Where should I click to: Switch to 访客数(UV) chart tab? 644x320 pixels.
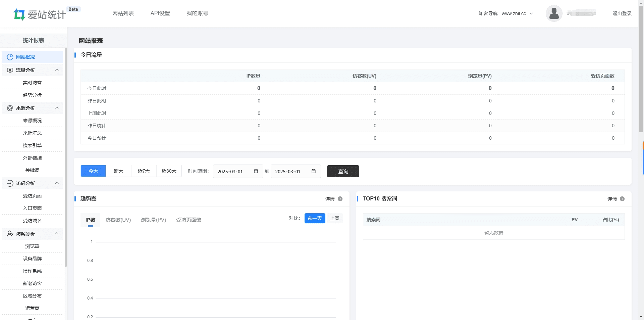118,220
